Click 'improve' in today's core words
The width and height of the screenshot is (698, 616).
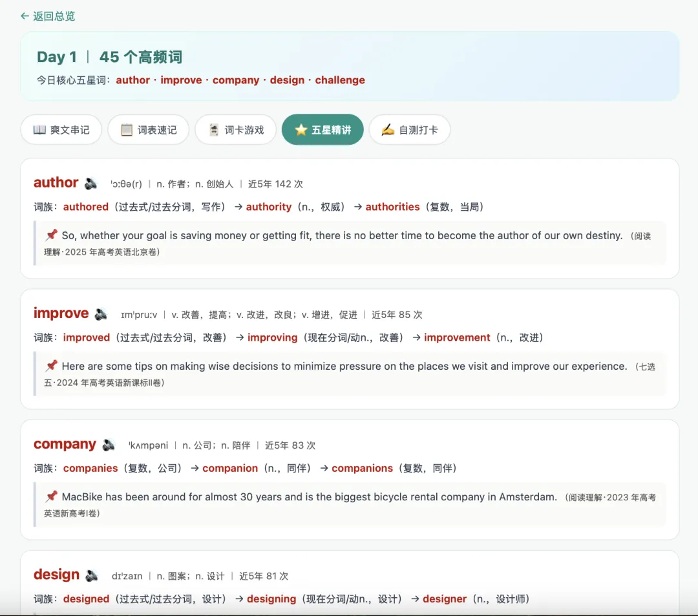click(181, 80)
